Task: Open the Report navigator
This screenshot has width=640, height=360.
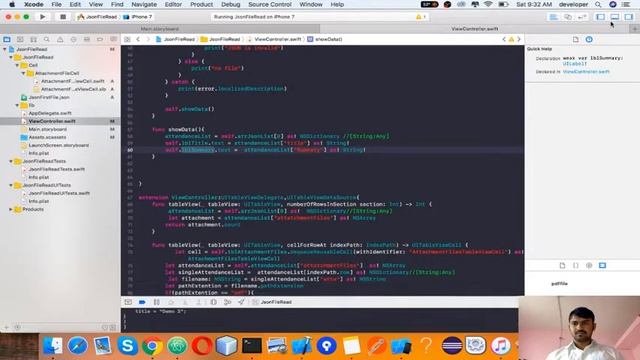Action: point(113,39)
